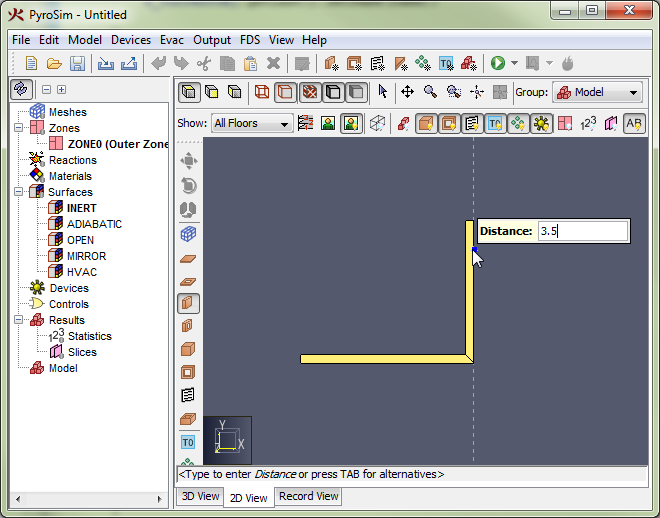Select the ADIABATIC surface in tree
The width and height of the screenshot is (660, 518).
point(94,224)
